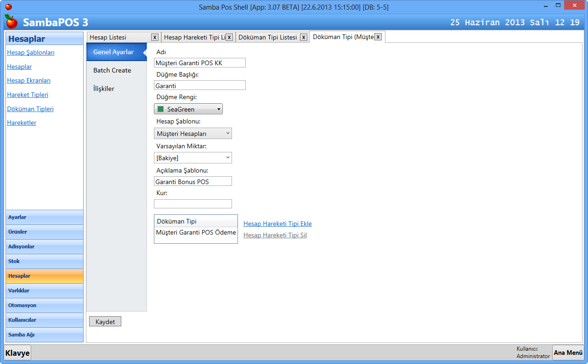
Task: Close the Döküman Tipi Listesi tab
Action: [x=304, y=37]
